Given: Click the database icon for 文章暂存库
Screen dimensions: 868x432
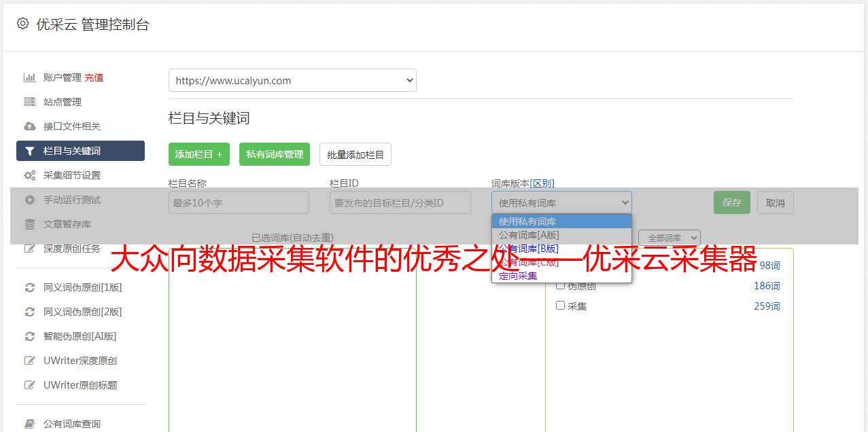Looking at the screenshot, I should (30, 224).
